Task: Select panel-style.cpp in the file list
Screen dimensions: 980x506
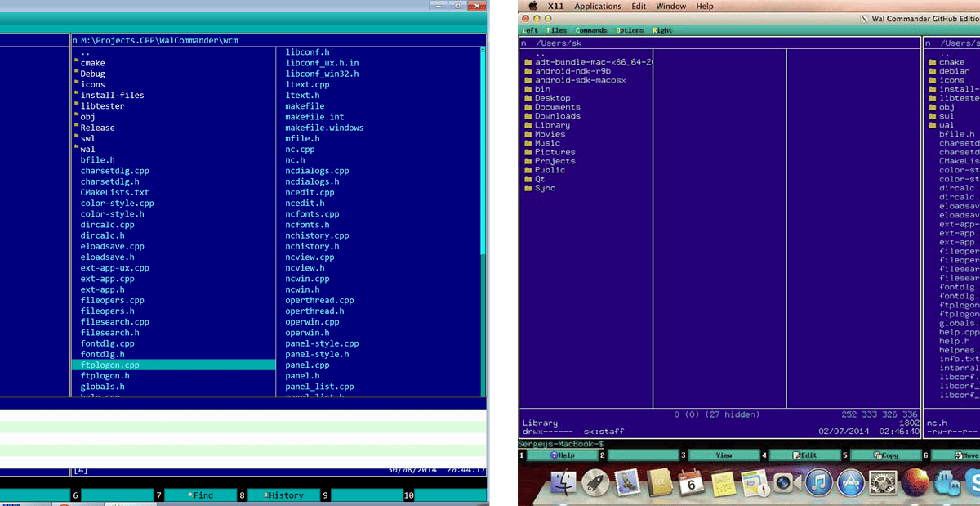Action: (x=322, y=343)
